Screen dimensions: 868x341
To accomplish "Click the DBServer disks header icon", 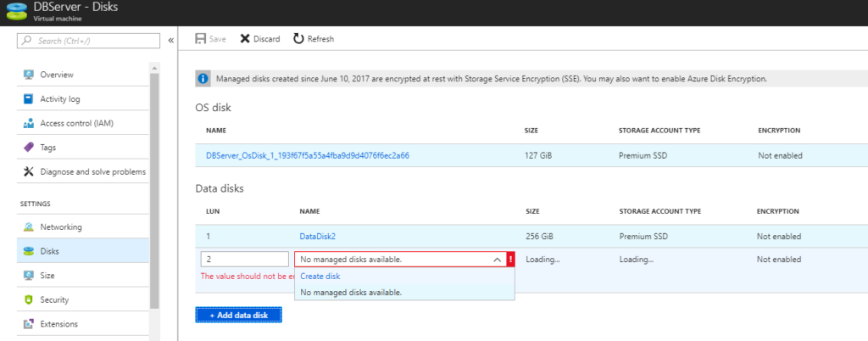I will coord(17,13).
